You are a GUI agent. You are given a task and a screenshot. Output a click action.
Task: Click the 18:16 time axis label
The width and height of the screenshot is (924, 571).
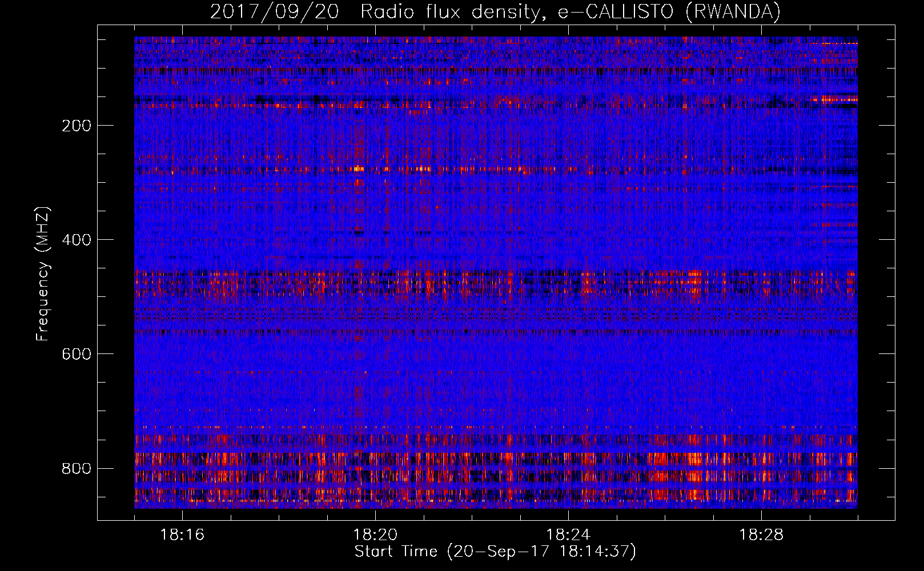coord(182,535)
